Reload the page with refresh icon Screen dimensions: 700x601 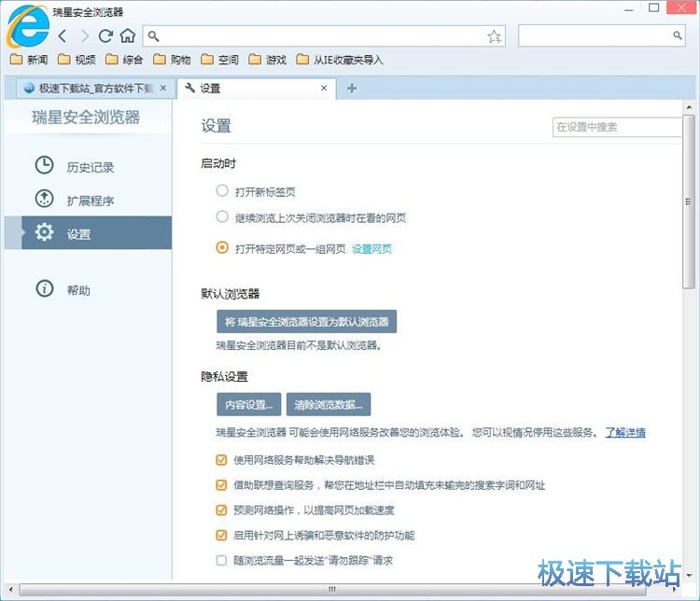pyautogui.click(x=105, y=36)
